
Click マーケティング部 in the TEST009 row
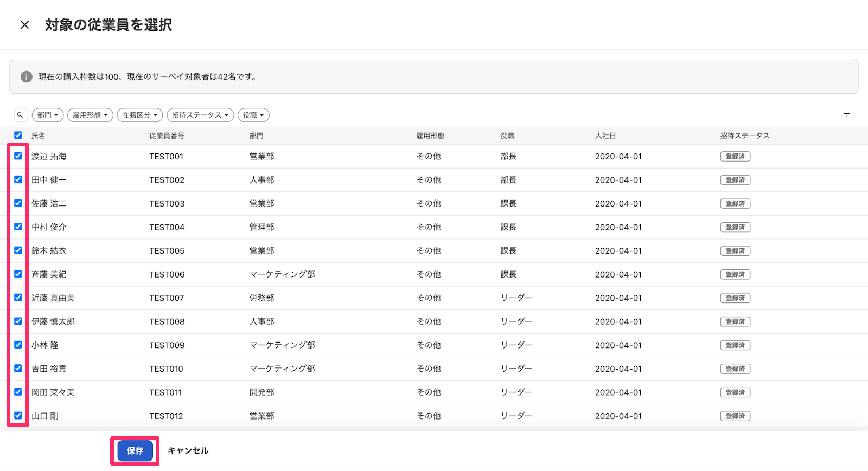[x=282, y=345]
